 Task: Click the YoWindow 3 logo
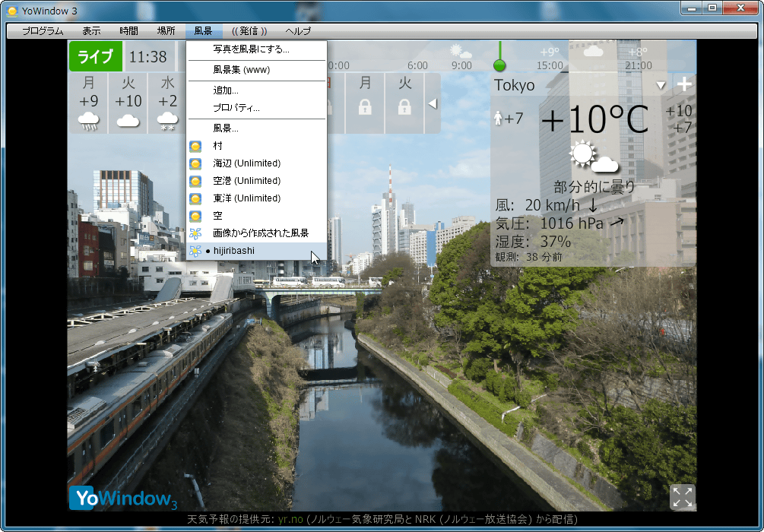coord(123,498)
